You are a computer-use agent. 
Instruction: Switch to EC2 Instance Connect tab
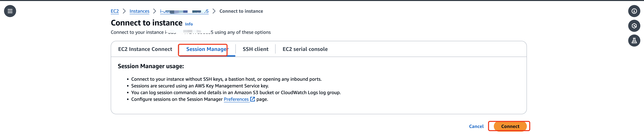coord(145,49)
